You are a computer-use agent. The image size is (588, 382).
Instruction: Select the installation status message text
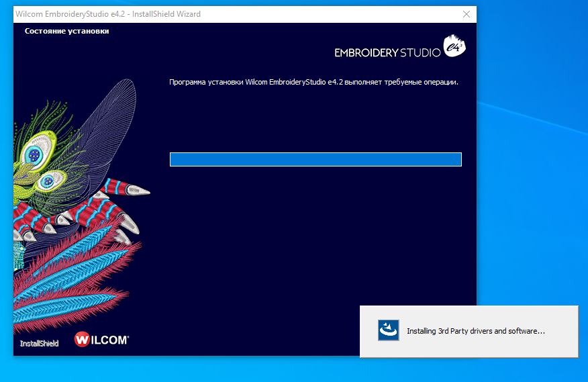[313, 82]
